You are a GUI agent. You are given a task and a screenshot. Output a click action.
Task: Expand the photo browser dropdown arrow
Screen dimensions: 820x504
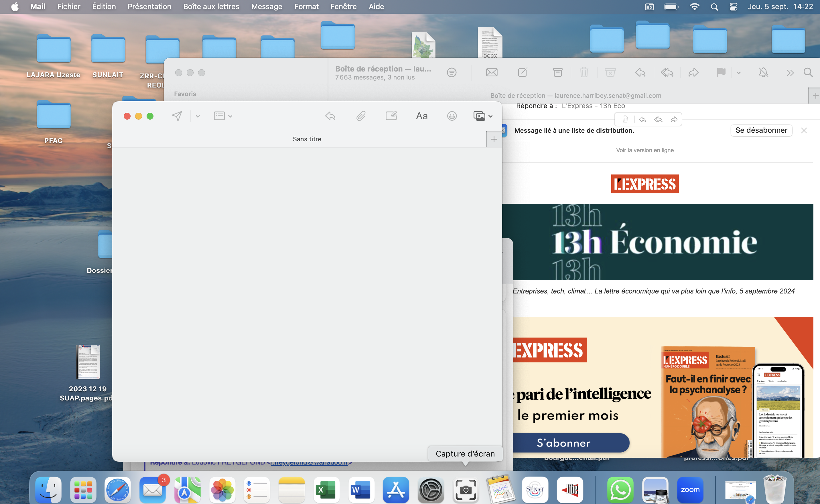coord(490,116)
